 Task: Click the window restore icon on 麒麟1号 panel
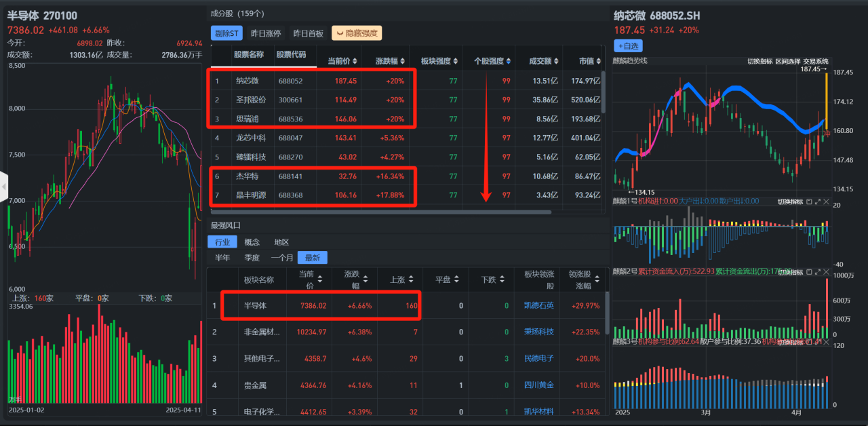tap(809, 202)
